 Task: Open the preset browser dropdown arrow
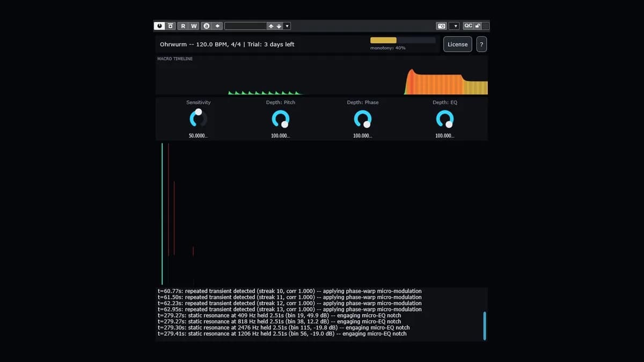[x=287, y=26]
